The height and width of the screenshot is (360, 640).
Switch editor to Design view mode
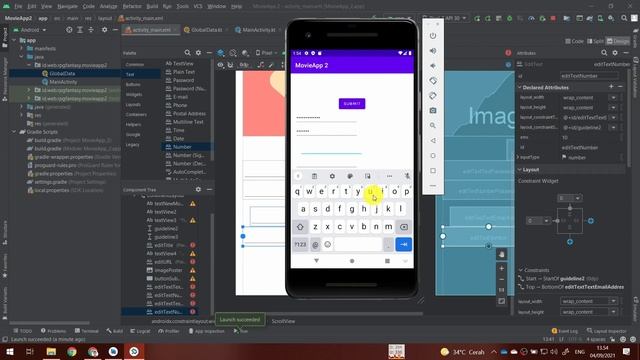pos(618,41)
